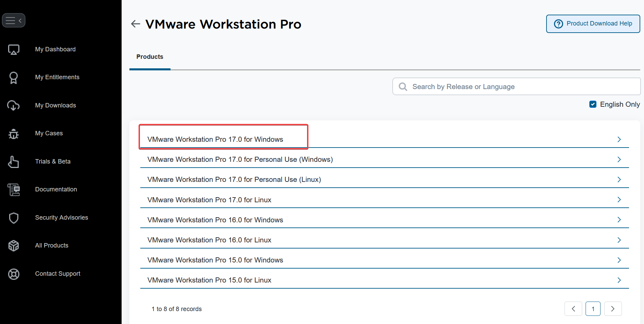This screenshot has width=644, height=324.
Task: Click the My Downloads cloud icon
Action: (14, 106)
